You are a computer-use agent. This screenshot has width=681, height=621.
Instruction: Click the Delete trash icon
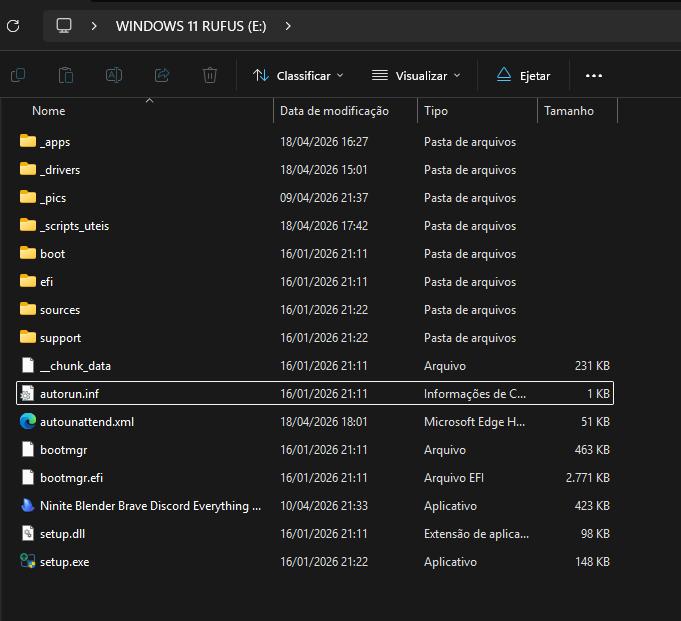tap(210, 75)
